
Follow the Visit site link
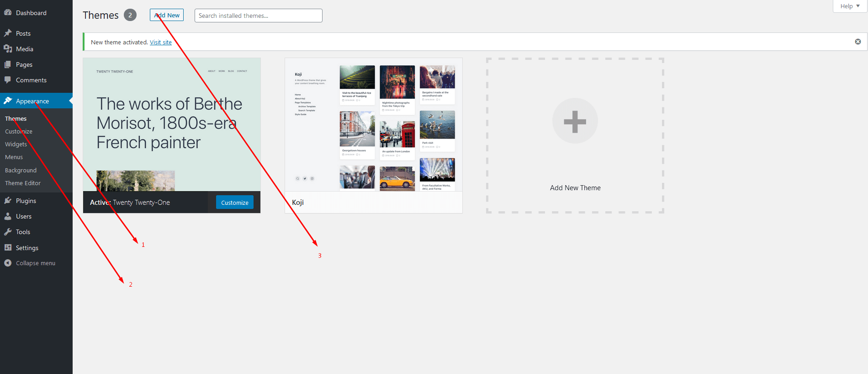point(161,42)
